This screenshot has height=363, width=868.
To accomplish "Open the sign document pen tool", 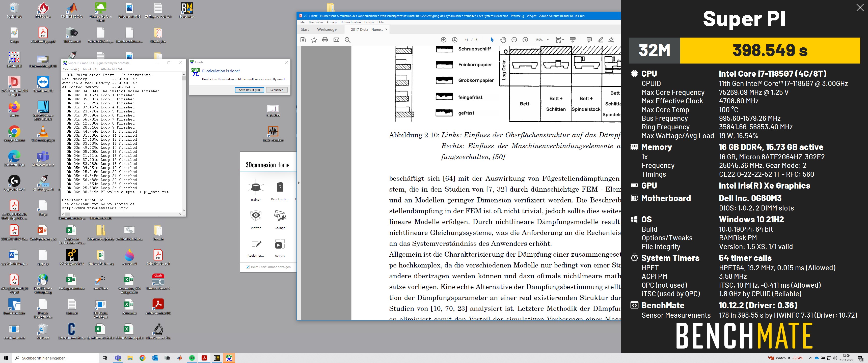I will pos(611,40).
